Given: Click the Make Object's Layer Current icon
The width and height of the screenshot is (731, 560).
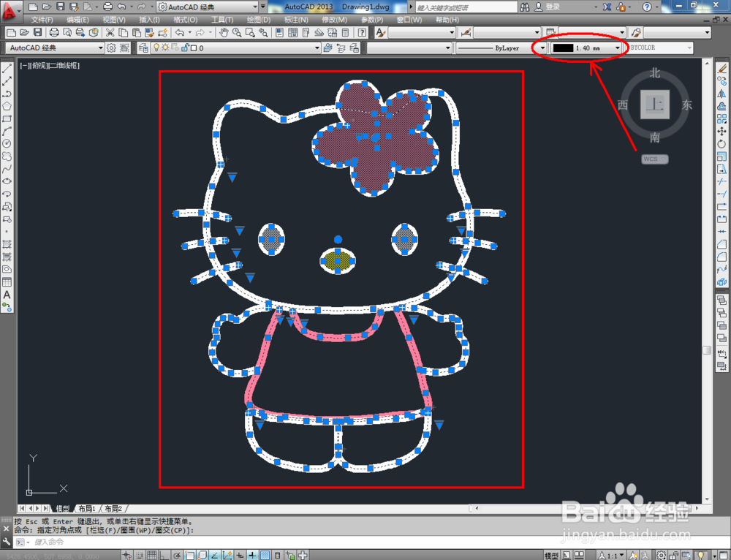Looking at the screenshot, I should click(x=328, y=48).
